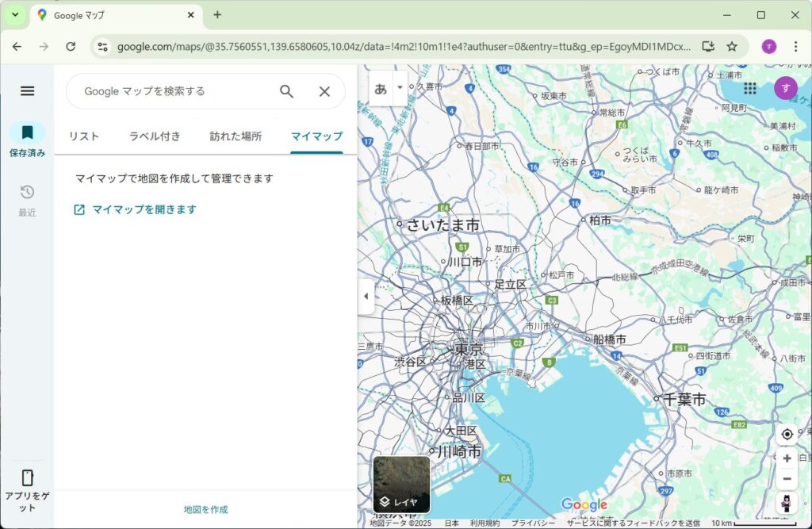The image size is (812, 529).
Task: Click the 東京 label on the map
Action: [469, 349]
